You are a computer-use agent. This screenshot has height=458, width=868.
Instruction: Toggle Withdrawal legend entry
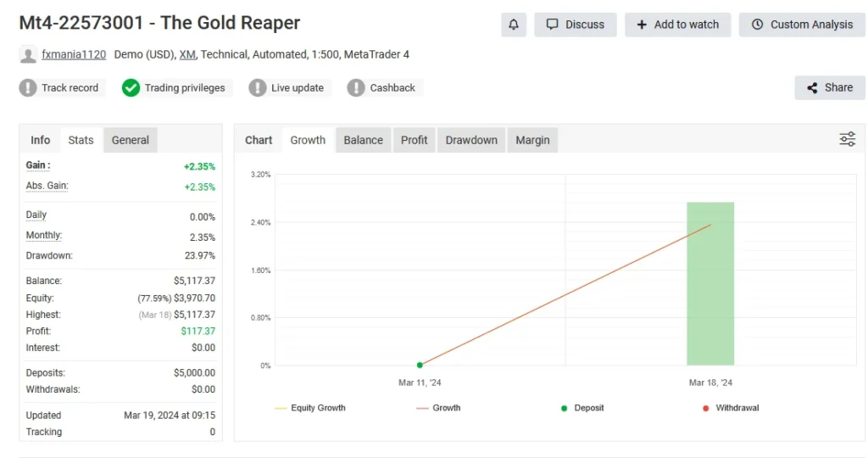[731, 408]
